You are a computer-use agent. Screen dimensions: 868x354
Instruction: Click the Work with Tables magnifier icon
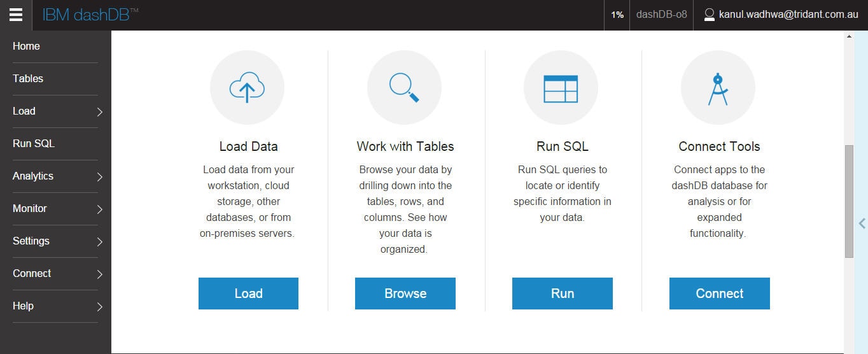click(x=404, y=87)
